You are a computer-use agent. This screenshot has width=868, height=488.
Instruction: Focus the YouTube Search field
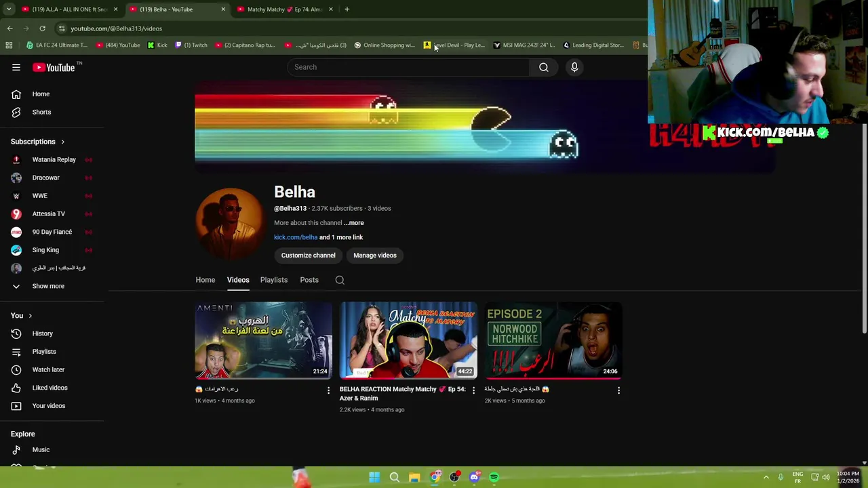[x=409, y=67]
